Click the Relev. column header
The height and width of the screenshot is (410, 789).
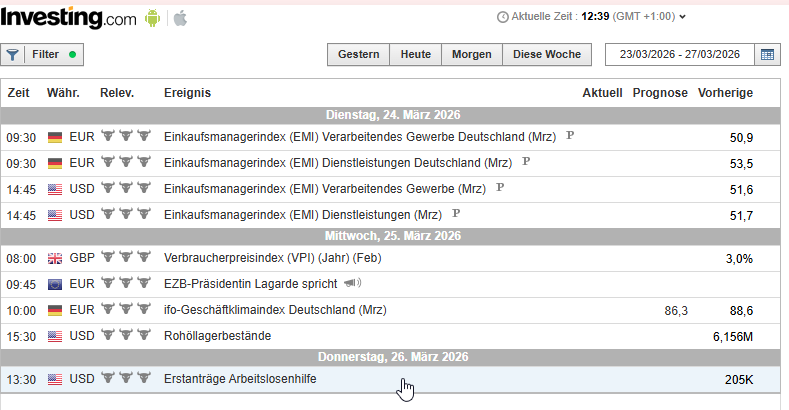pos(117,93)
